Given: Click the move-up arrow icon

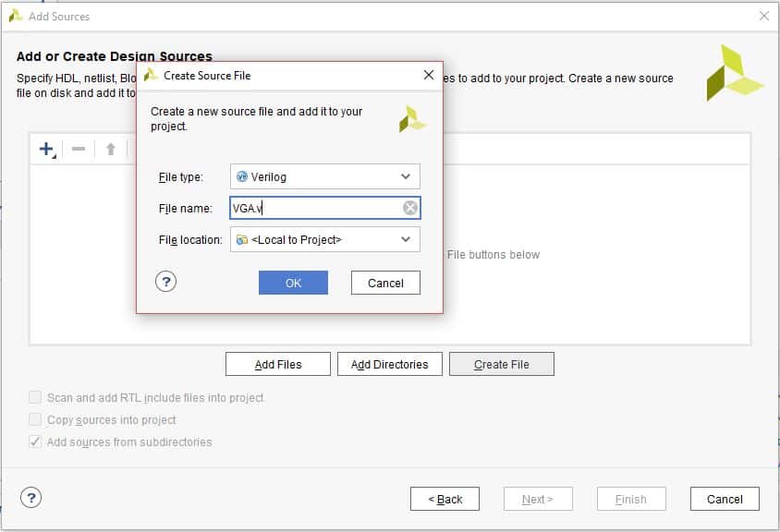Looking at the screenshot, I should click(110, 149).
